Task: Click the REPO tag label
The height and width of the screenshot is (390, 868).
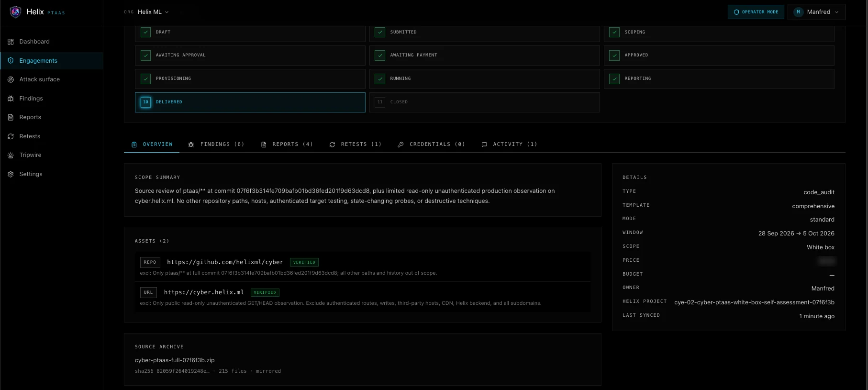Action: coord(150,262)
